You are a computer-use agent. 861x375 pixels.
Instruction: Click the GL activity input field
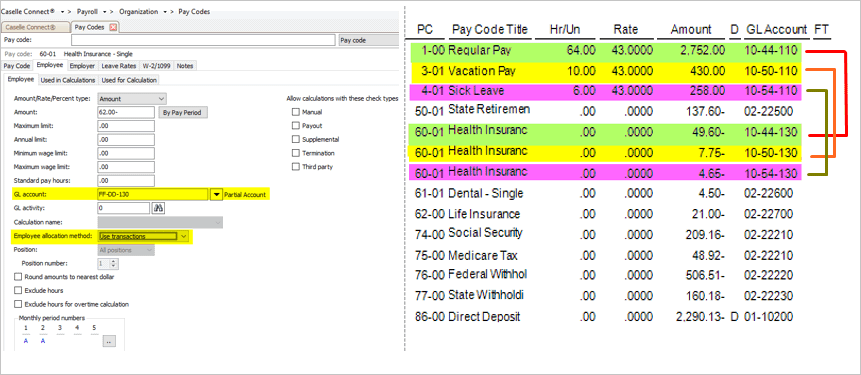coord(124,208)
